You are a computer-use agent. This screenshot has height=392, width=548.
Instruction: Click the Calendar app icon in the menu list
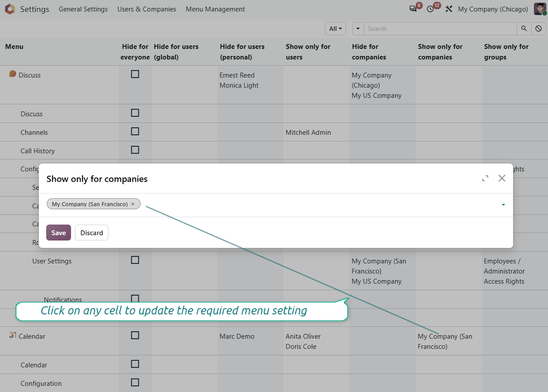click(13, 335)
